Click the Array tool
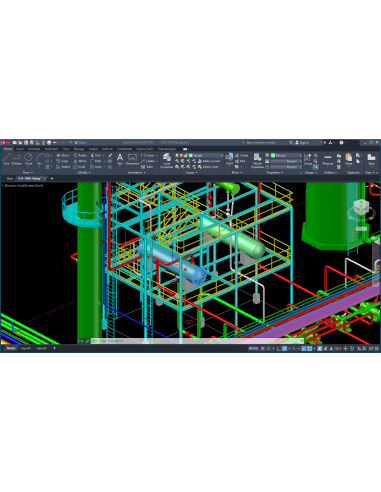381x492 pixels. [96, 167]
